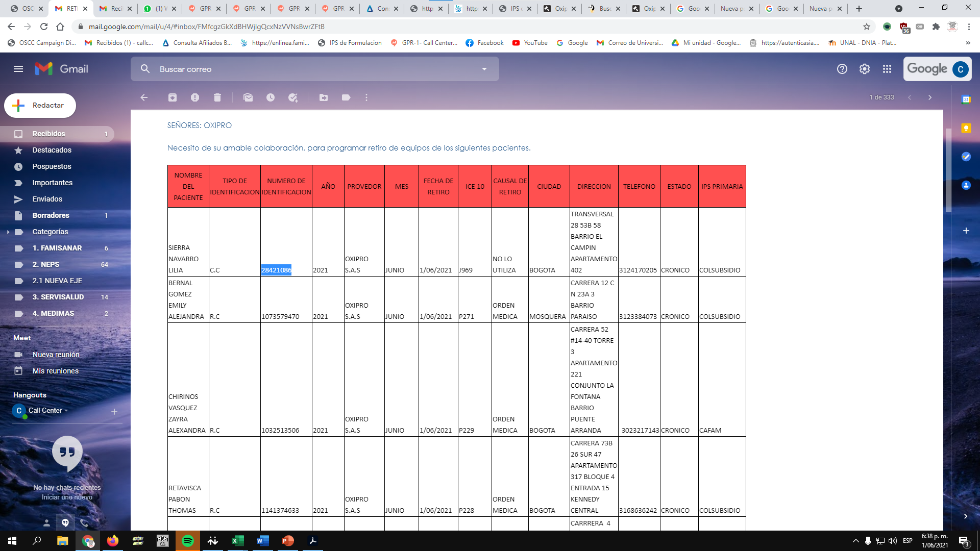Open Word from the taskbar
Image resolution: width=980 pixels, height=551 pixels.
262,541
